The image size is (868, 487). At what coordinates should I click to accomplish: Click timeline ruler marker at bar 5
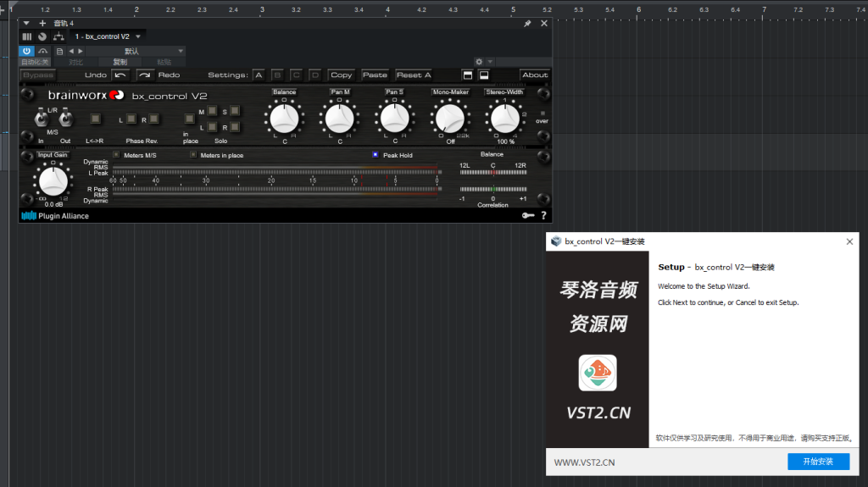pyautogui.click(x=513, y=10)
